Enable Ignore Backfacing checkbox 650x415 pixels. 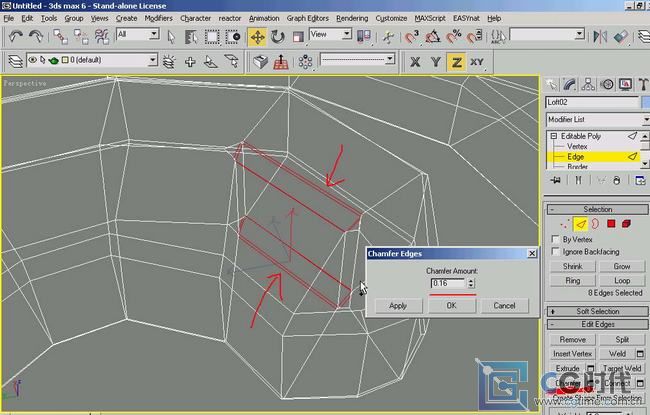coord(555,251)
